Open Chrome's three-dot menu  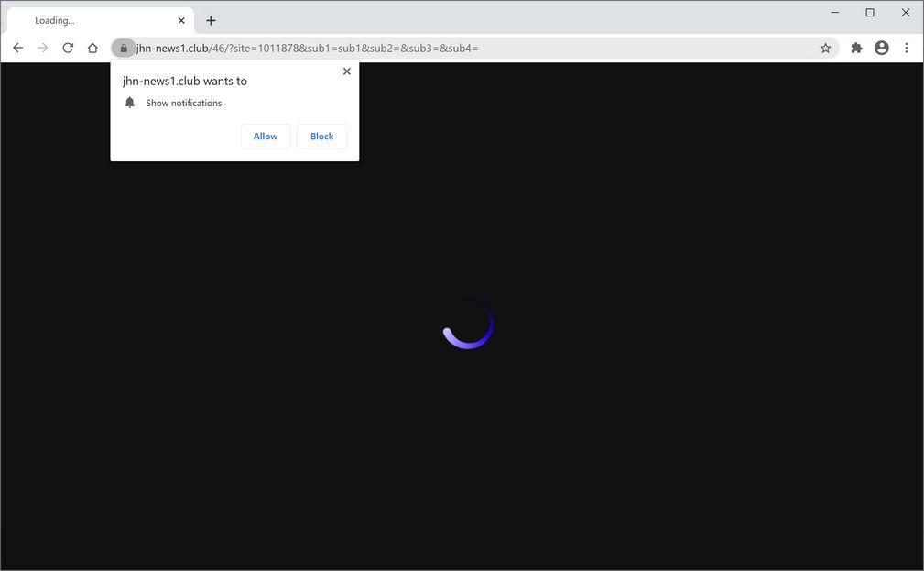coord(907,48)
